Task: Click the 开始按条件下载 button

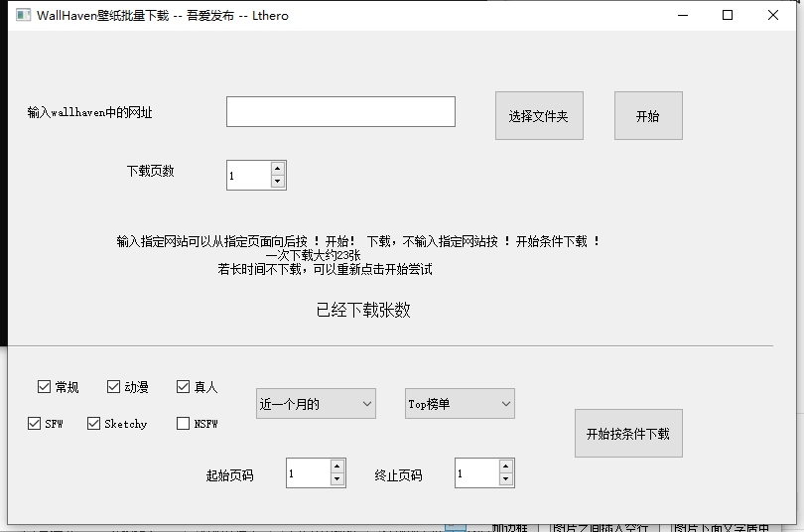Action: pos(628,434)
